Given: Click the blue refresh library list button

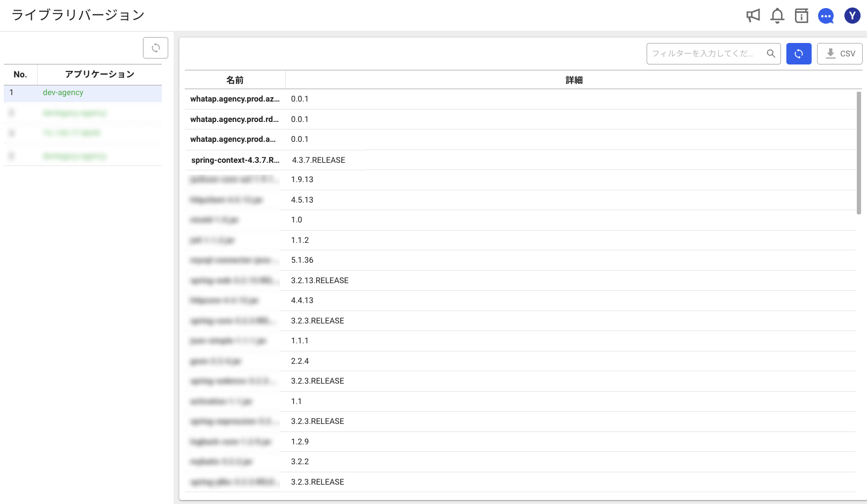Looking at the screenshot, I should click(799, 54).
